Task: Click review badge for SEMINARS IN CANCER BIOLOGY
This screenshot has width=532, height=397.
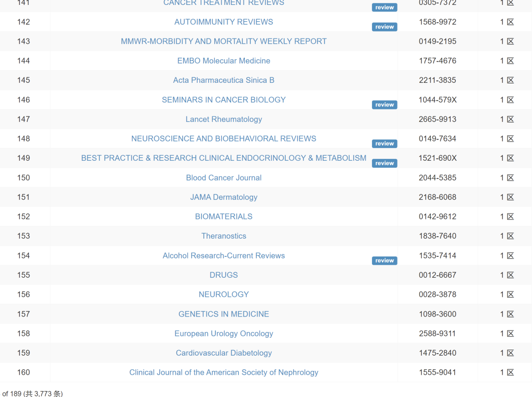Action: pos(384,105)
